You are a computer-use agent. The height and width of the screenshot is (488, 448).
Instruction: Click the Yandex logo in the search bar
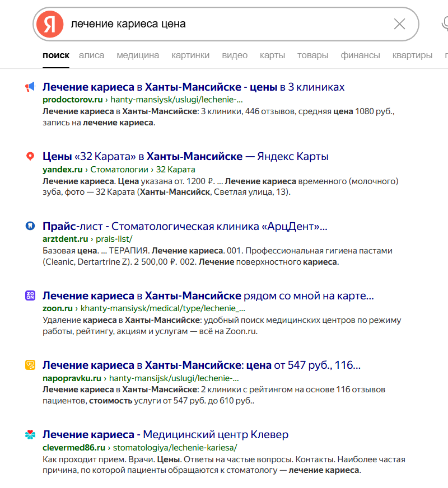[49, 23]
